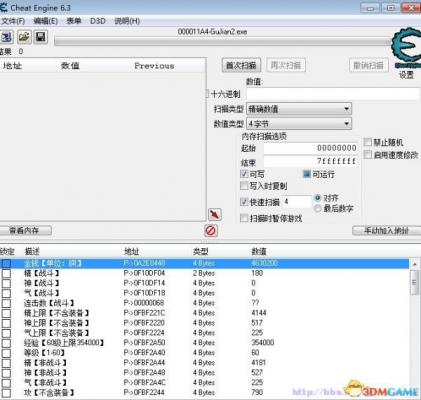Screen dimensions: 421x400
Task: Click the Cheat Engine logo for settings
Action: click(x=406, y=48)
